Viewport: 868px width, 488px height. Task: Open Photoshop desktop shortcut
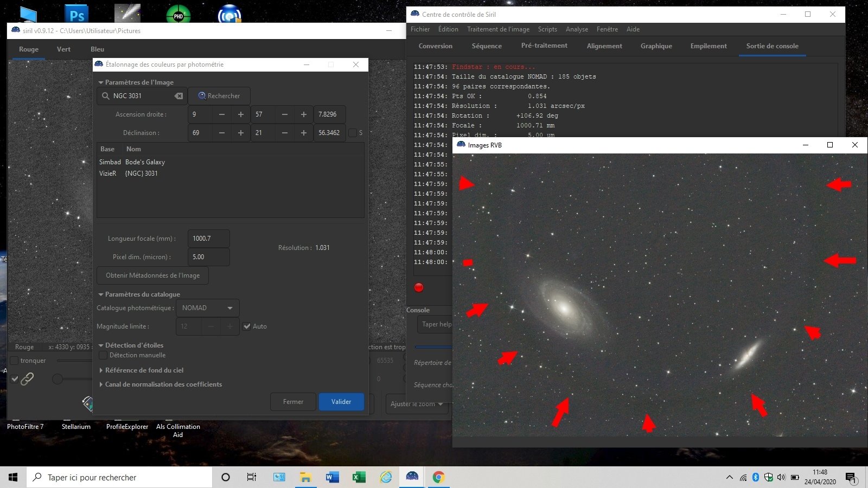78,14
